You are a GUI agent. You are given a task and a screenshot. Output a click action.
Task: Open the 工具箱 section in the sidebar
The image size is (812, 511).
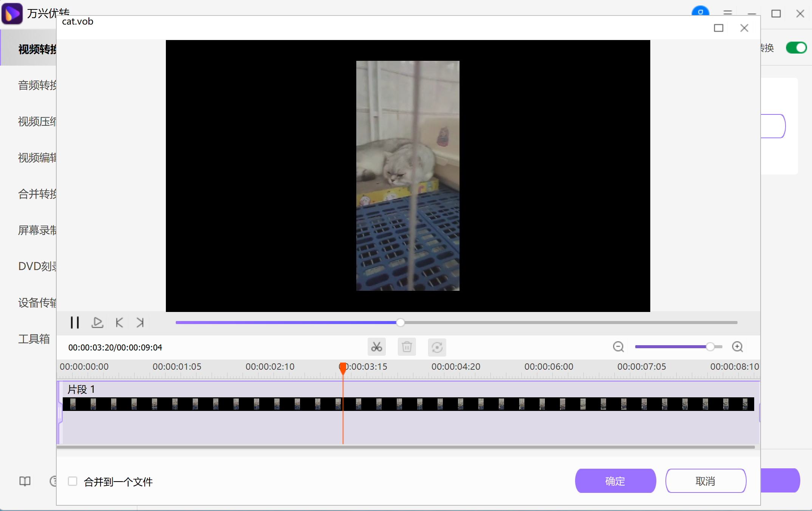point(34,339)
